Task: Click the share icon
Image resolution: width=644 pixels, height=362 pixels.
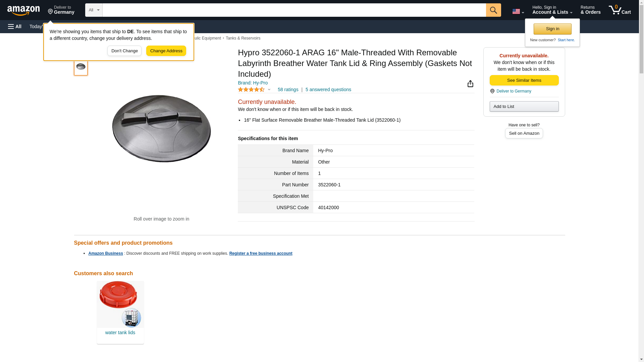Action: (x=470, y=83)
